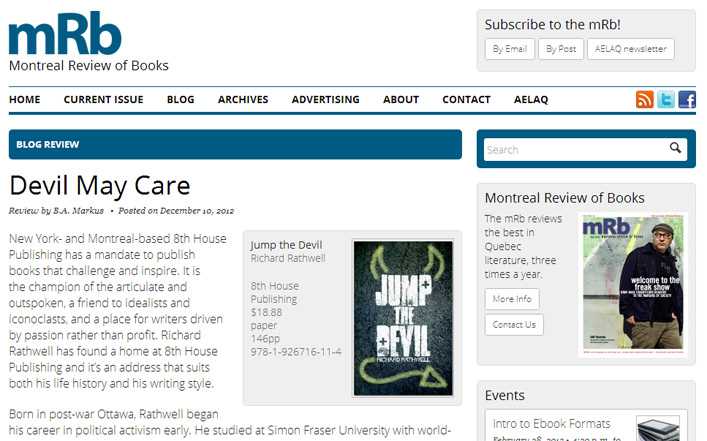Open the AELAQ menu item
Screen dimensions: 707x441
coord(531,100)
